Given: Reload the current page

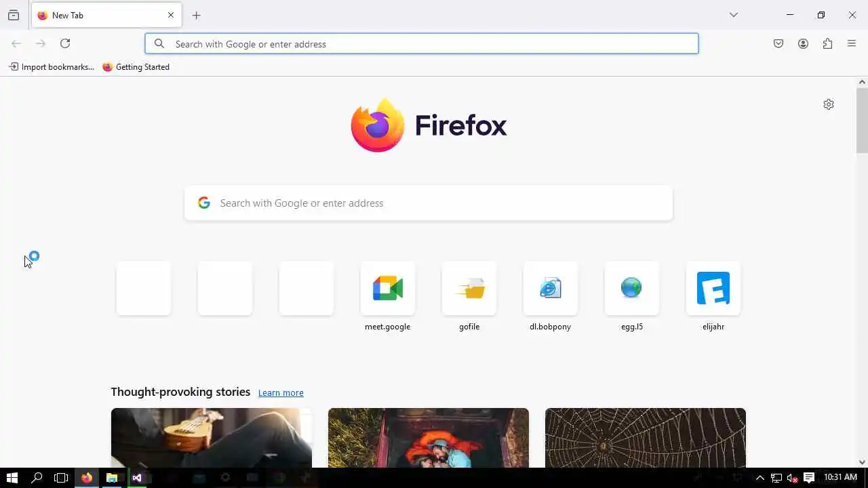Looking at the screenshot, I should (65, 43).
